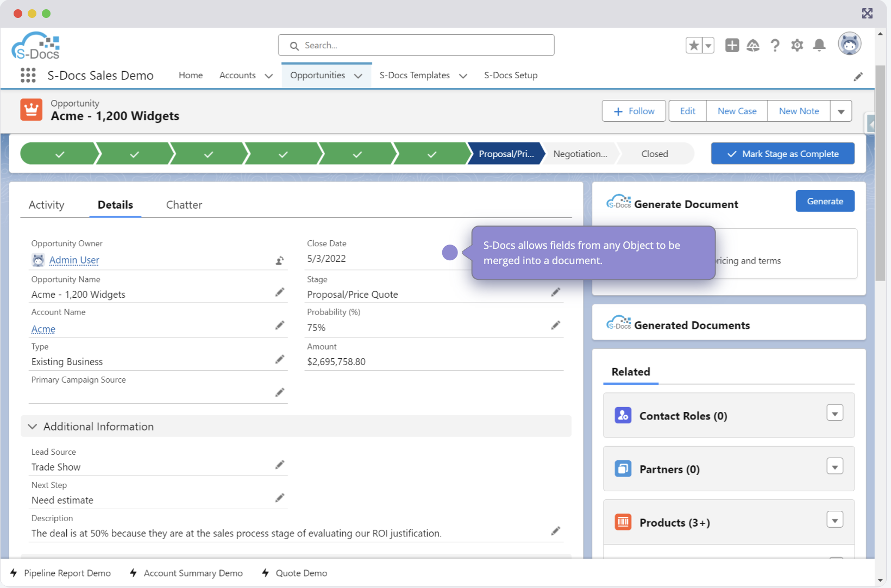Open the Trailhead guidance icon
891x588 pixels.
(753, 45)
